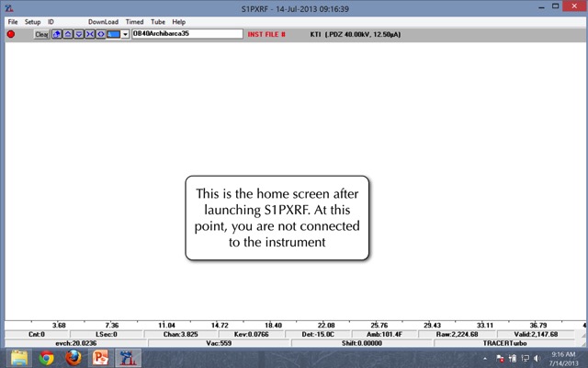Switch to PowerPoint in the taskbar

click(x=100, y=358)
